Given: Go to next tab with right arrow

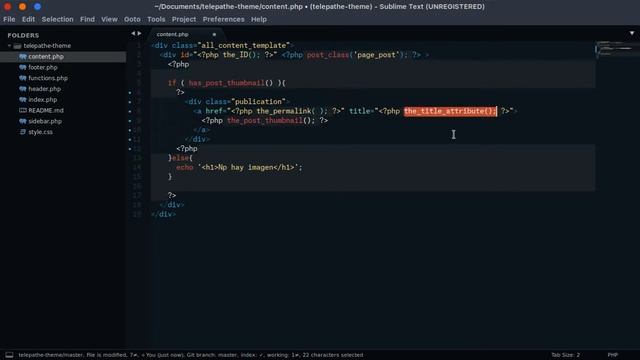Looking at the screenshot, I should 140,33.
